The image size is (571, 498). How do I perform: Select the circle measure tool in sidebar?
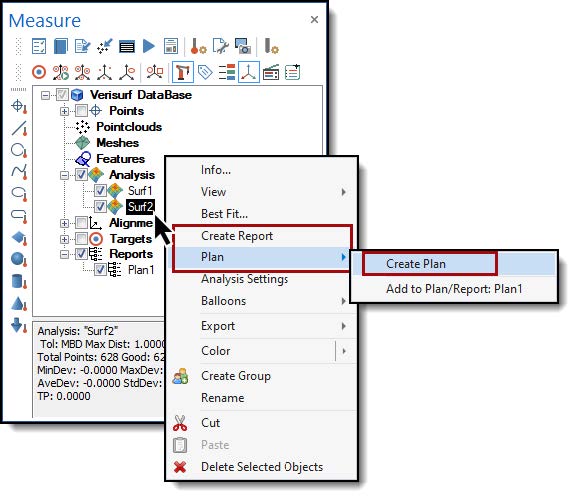(x=19, y=150)
